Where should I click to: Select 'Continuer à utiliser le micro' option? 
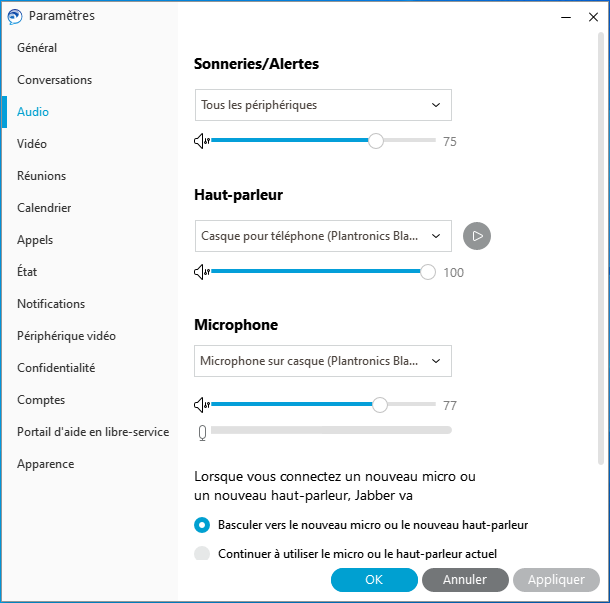click(x=202, y=553)
